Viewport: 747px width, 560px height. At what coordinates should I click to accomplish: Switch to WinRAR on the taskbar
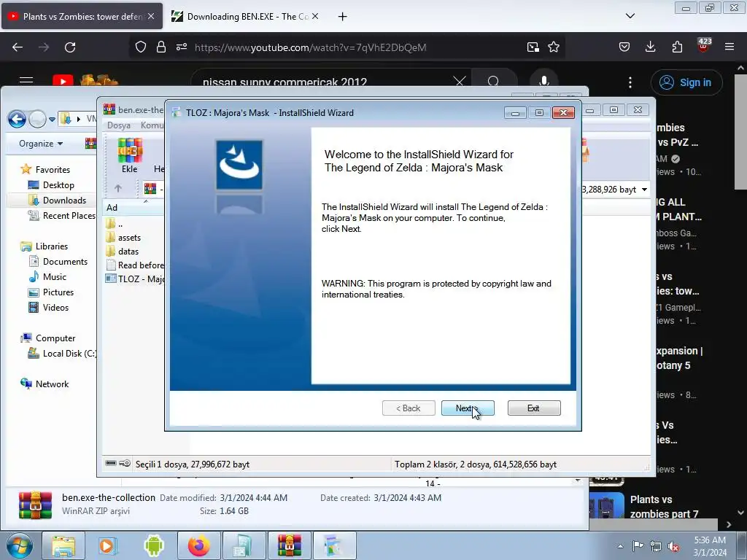click(289, 545)
